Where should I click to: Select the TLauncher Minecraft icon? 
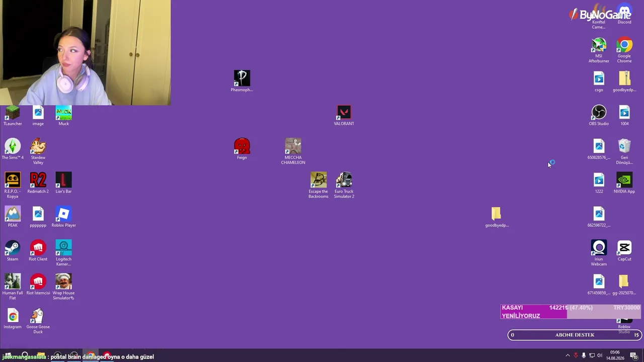tap(13, 113)
